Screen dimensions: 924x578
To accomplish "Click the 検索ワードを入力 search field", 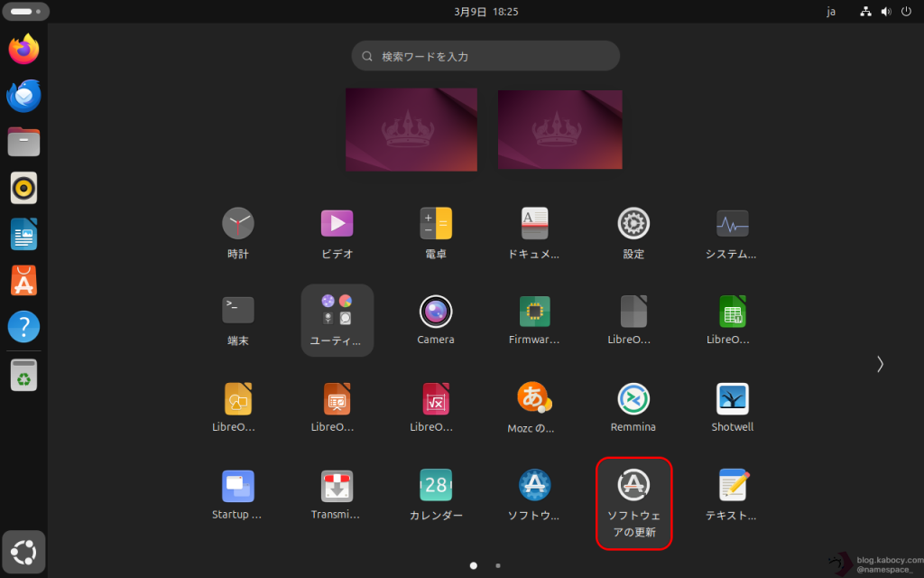I will (x=485, y=56).
